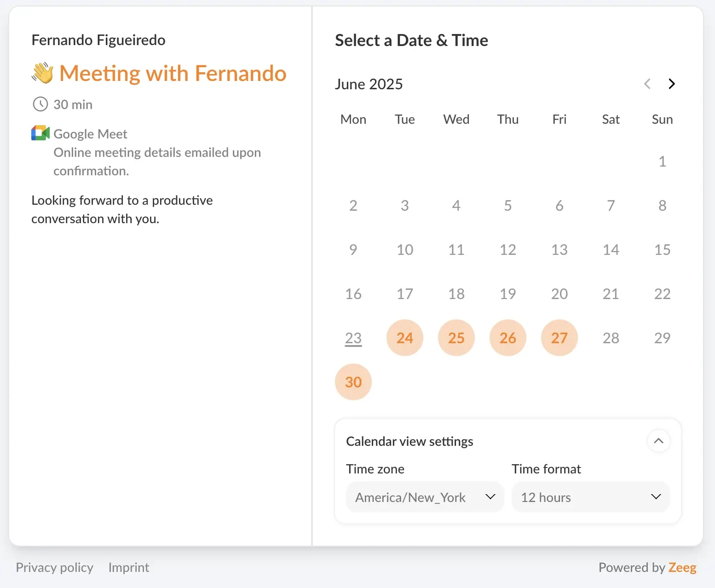Choose Friday June 27 date
715x588 pixels.
click(x=559, y=338)
